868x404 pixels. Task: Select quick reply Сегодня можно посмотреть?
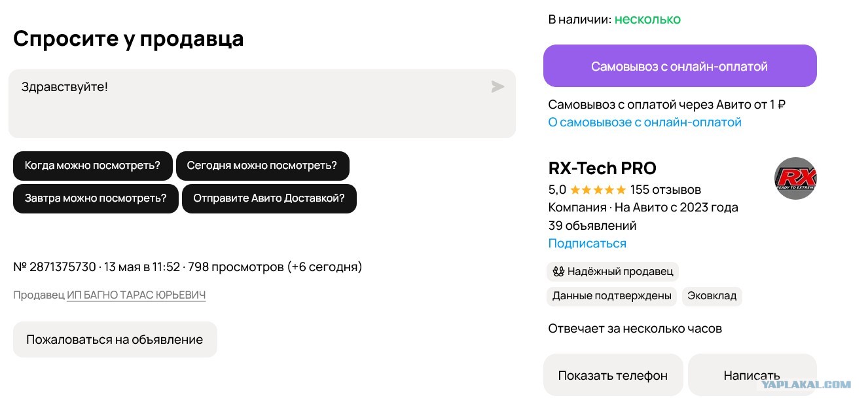262,166
